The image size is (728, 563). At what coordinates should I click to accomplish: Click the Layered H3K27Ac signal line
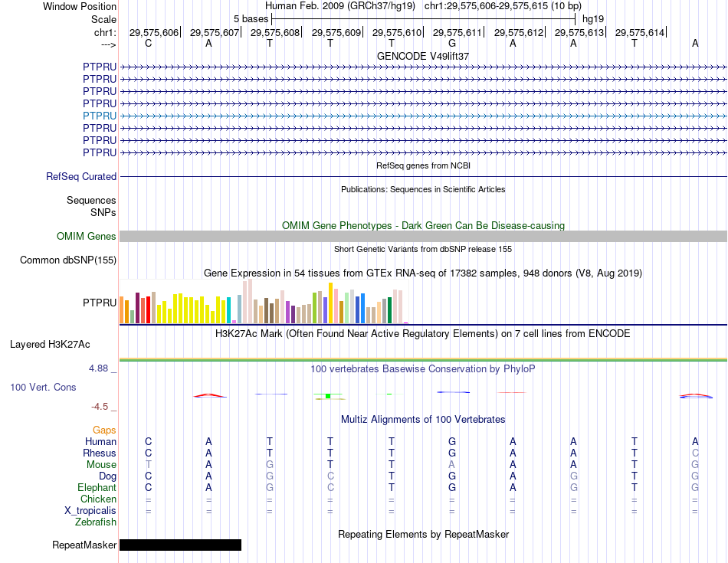click(x=423, y=360)
